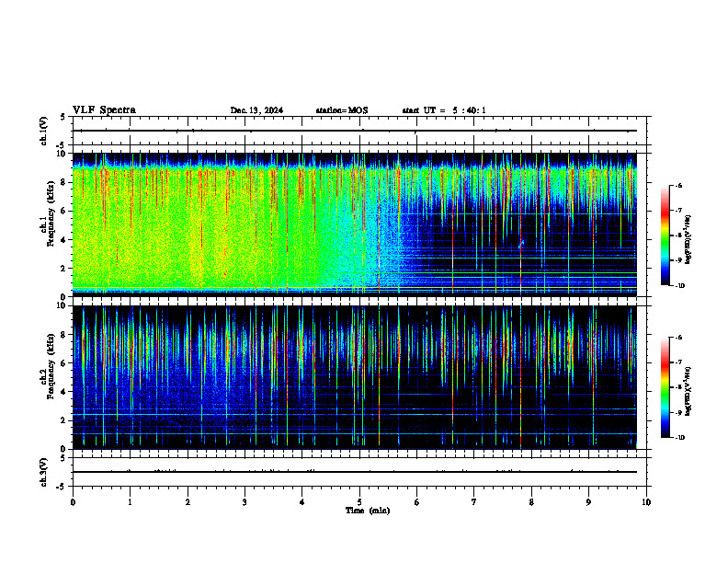
Task: Click time axis tick label "6"
Action: point(417,502)
